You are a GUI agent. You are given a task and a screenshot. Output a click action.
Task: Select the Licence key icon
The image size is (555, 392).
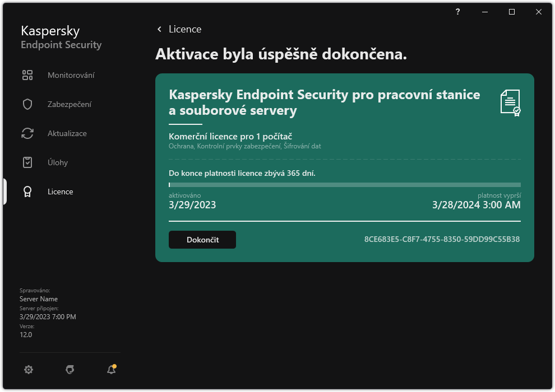[x=27, y=192]
